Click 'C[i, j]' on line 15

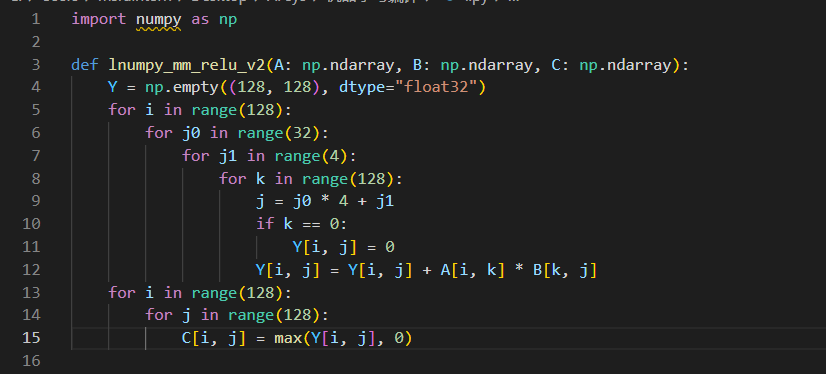point(214,338)
